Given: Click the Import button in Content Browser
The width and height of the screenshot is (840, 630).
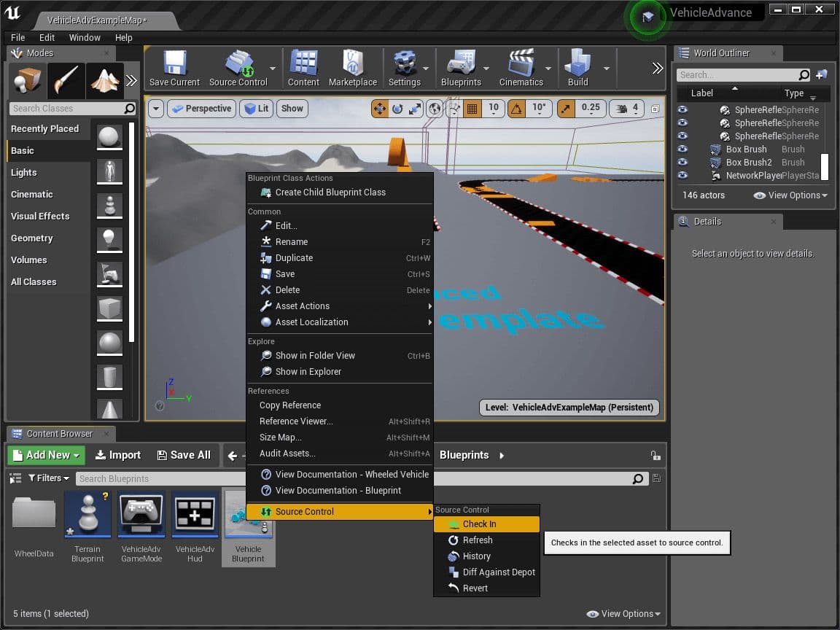Looking at the screenshot, I should (x=117, y=454).
